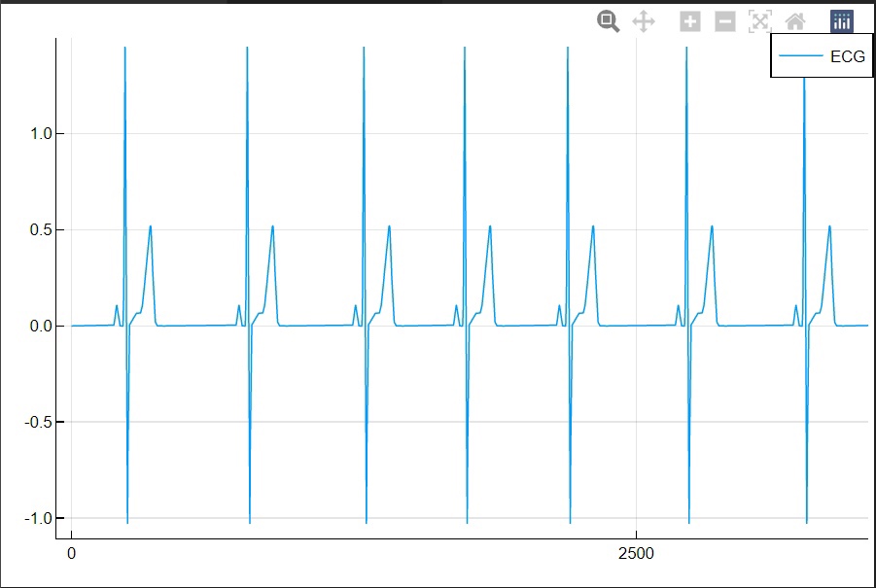
Task: Click the x-axis label 2500
Action: point(636,553)
